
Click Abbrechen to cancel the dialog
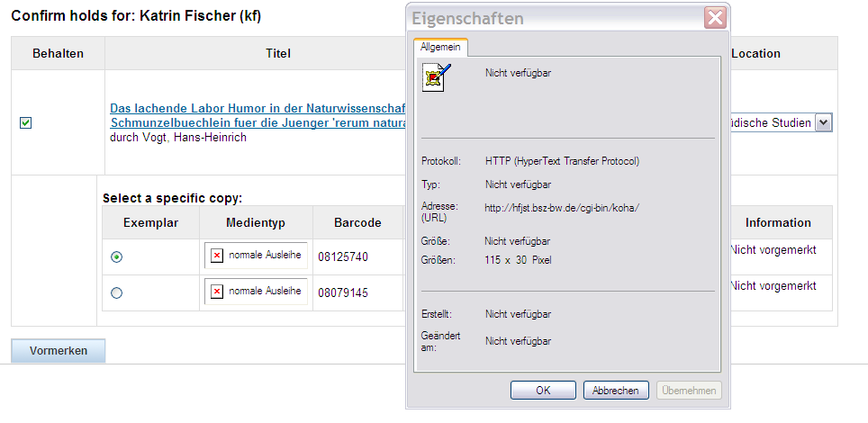tap(616, 391)
